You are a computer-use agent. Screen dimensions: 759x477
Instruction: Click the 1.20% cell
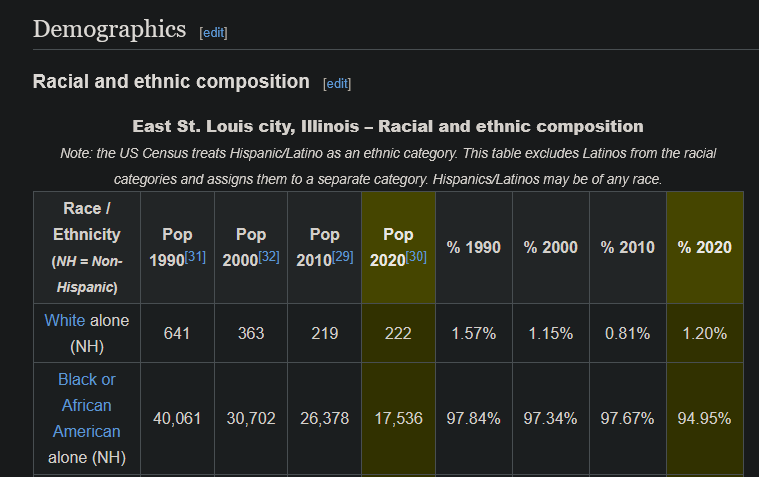tap(705, 333)
